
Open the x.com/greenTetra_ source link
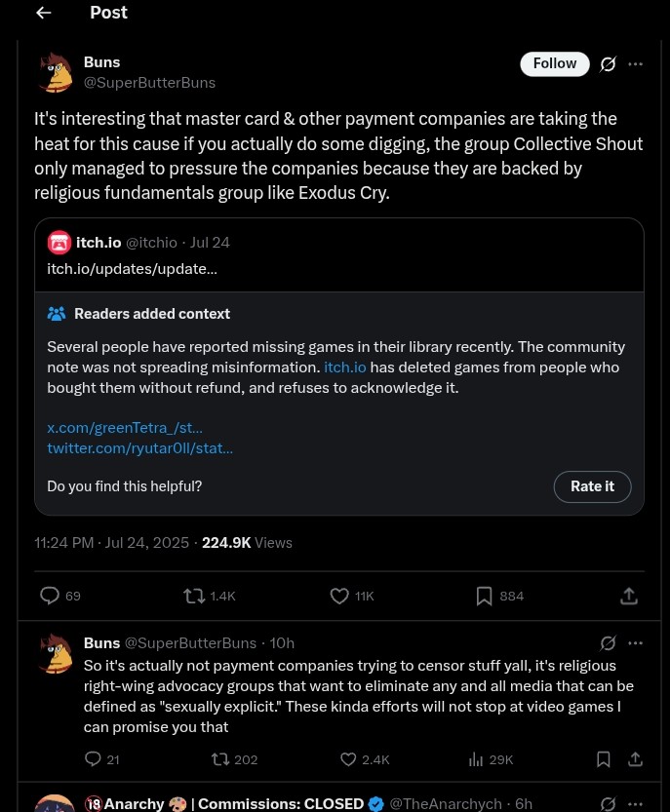125,428
